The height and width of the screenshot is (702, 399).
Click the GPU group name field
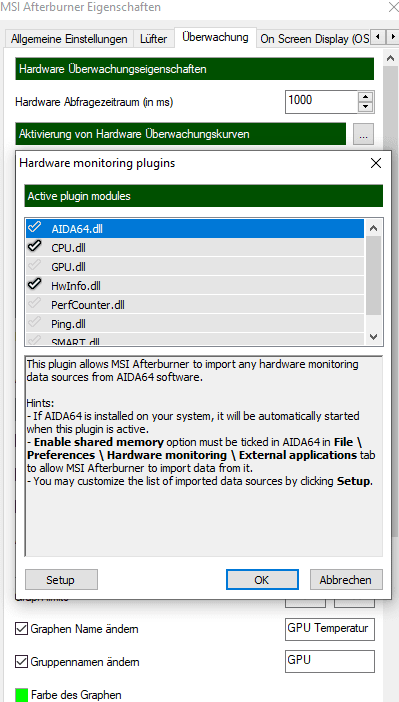pyautogui.click(x=330, y=661)
